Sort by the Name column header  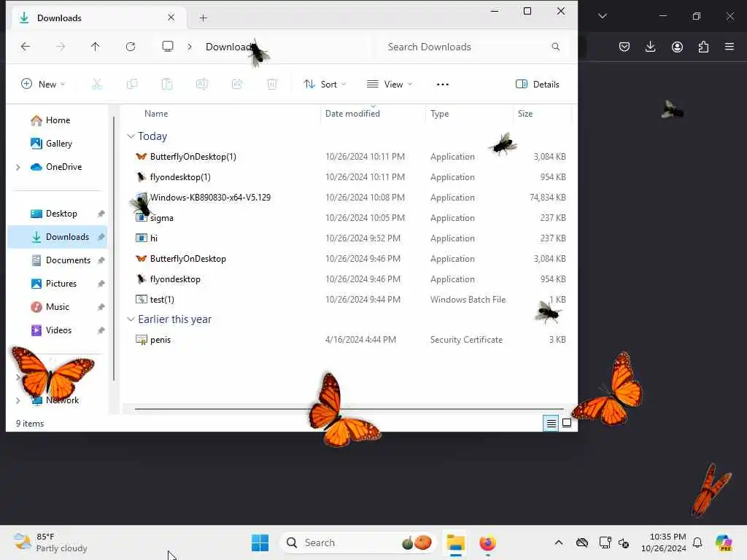point(156,114)
